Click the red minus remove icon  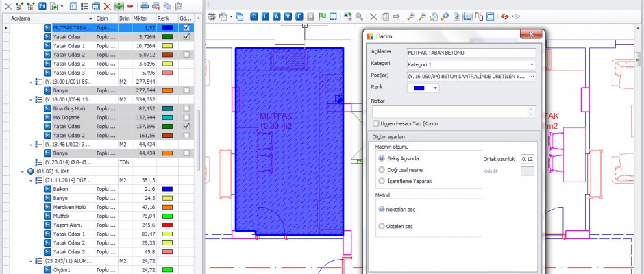[x=130, y=5]
